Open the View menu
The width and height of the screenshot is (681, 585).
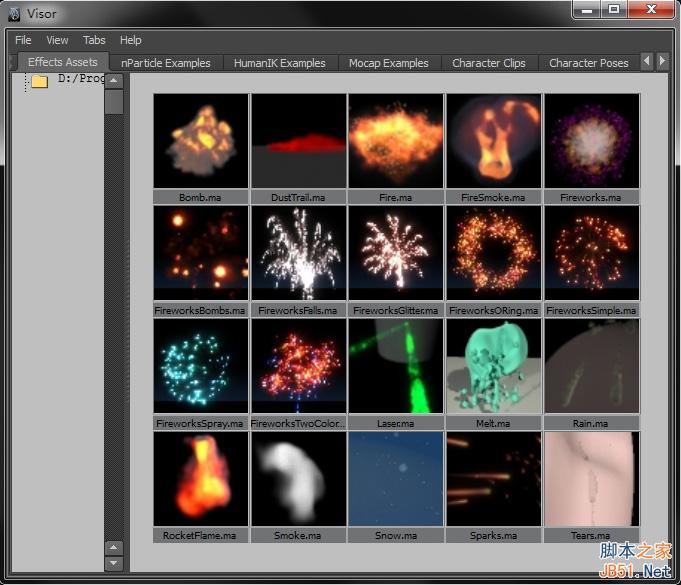point(57,40)
